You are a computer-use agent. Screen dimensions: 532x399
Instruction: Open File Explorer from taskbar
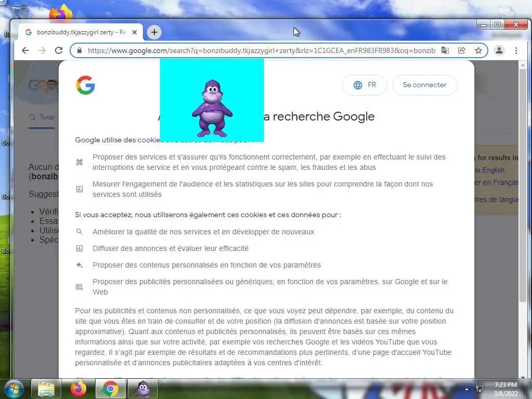[x=46, y=389]
